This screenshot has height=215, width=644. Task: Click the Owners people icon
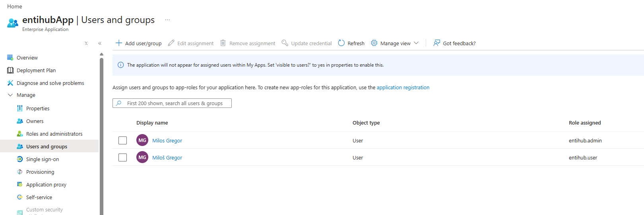tap(20, 121)
